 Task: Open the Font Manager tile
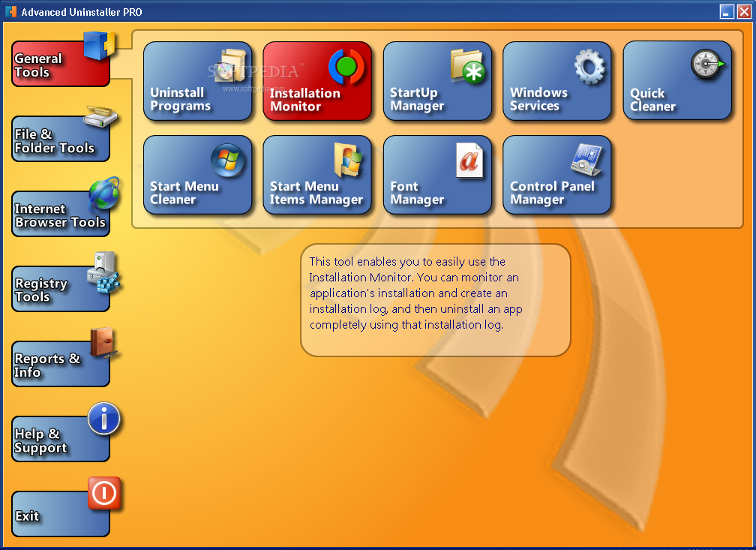pos(437,175)
